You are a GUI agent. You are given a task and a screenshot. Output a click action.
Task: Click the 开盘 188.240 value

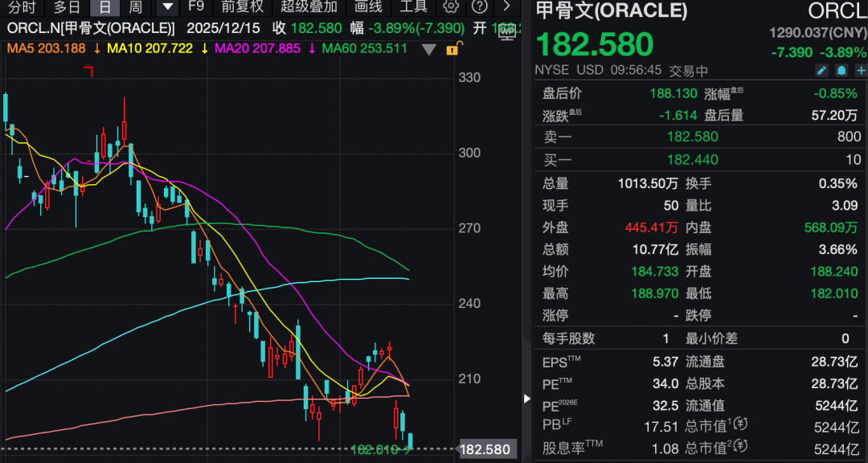point(834,272)
